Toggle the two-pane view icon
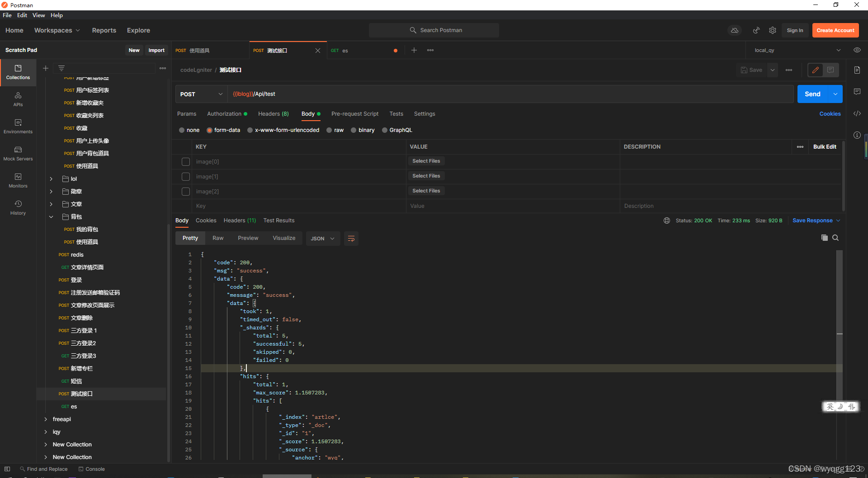 click(7, 469)
